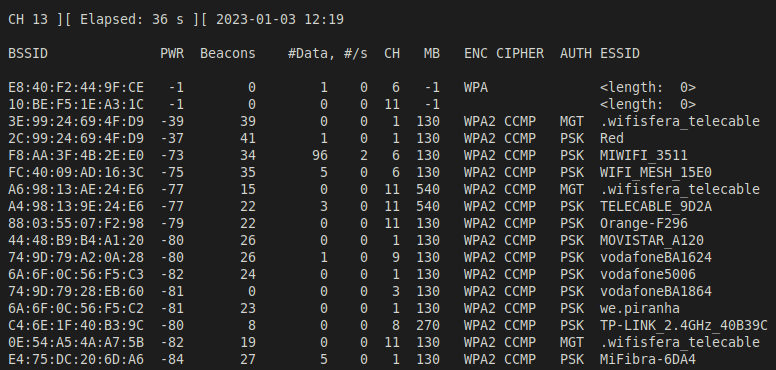Click the Beacons column header
The height and width of the screenshot is (370, 776).
tap(228, 53)
